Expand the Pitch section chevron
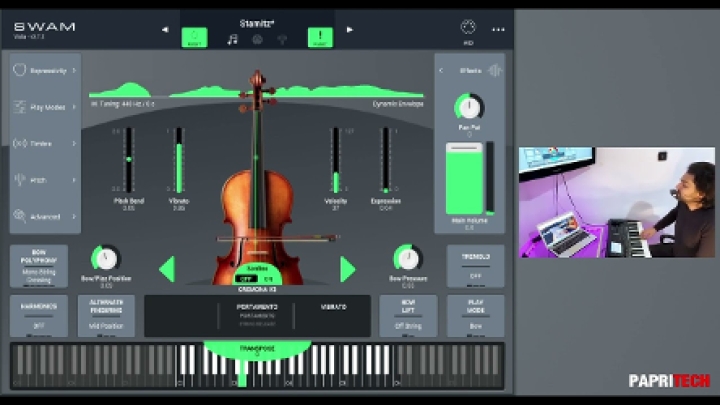 [74, 180]
